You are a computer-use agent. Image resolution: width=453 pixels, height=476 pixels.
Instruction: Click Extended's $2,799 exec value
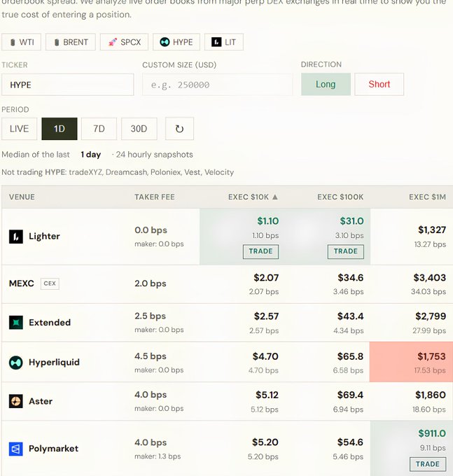pos(431,316)
